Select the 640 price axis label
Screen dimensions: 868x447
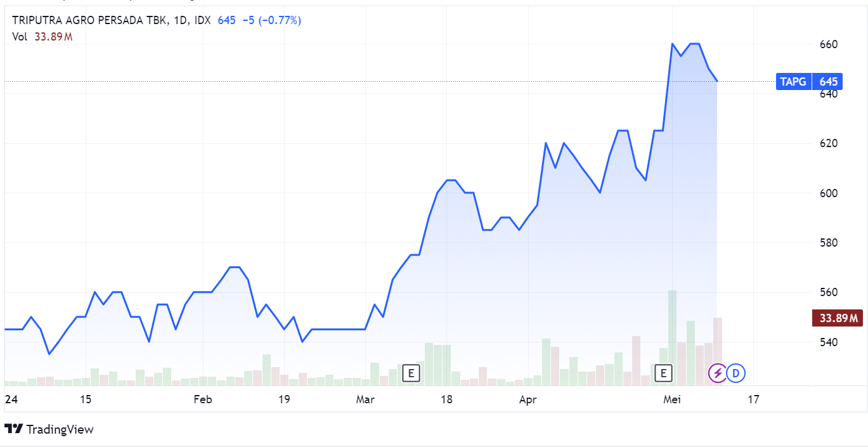[x=830, y=94]
